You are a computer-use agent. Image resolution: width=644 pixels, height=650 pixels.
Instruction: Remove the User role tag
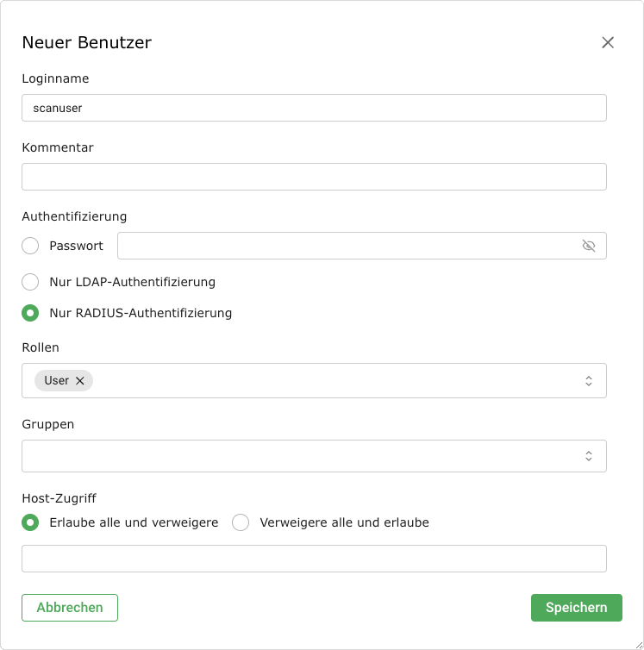tap(80, 381)
